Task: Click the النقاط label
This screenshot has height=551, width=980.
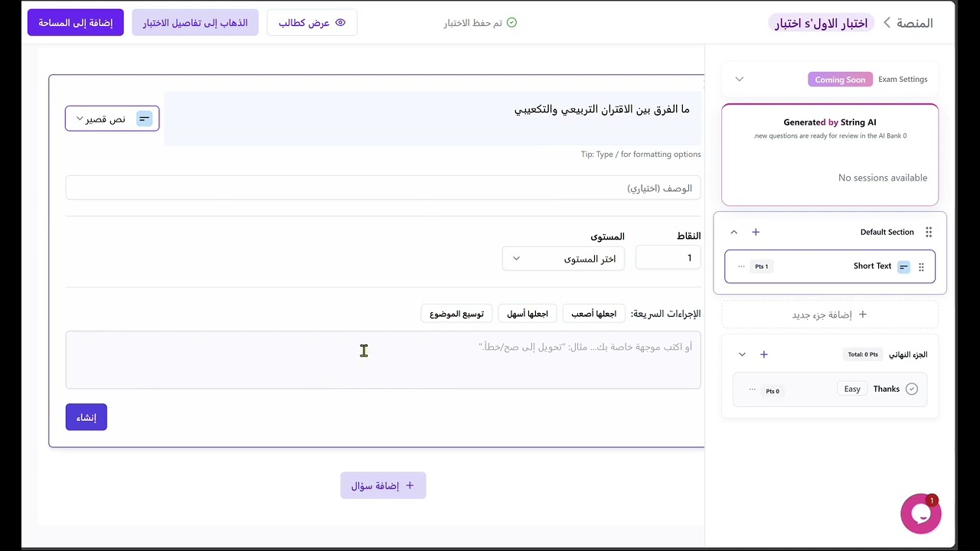Action: pos(689,236)
